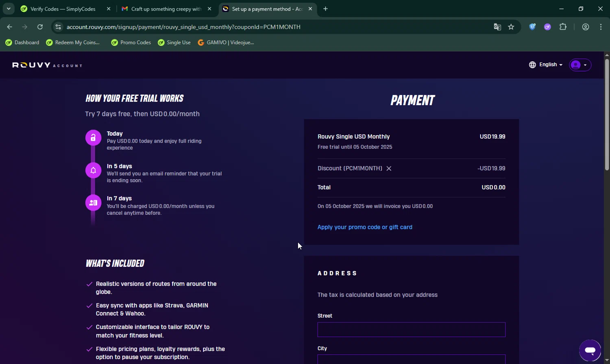This screenshot has height=364, width=610.
Task: Click the Rouvy Single USD Monthly text
Action: tap(353, 137)
